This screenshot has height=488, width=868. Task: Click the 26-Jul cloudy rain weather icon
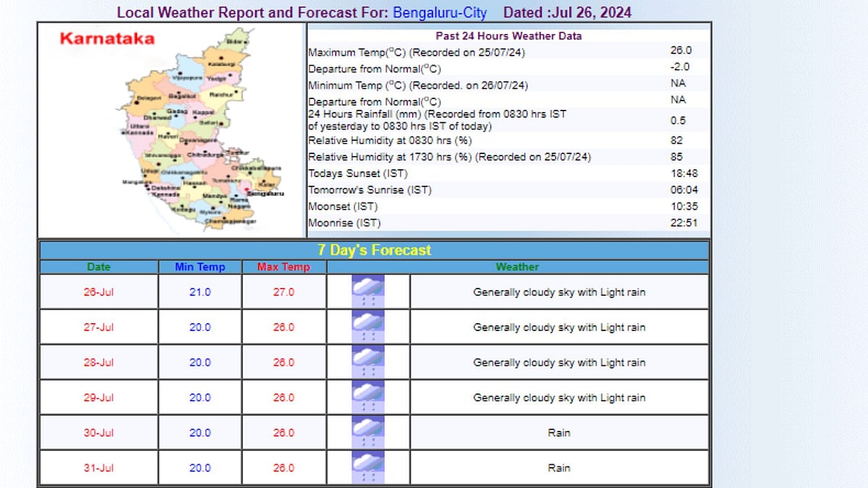[367, 291]
